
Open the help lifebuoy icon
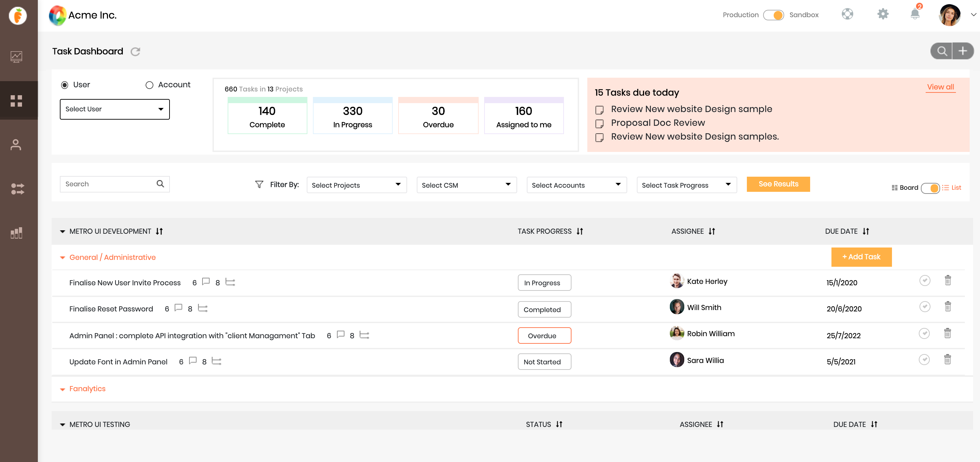[847, 14]
